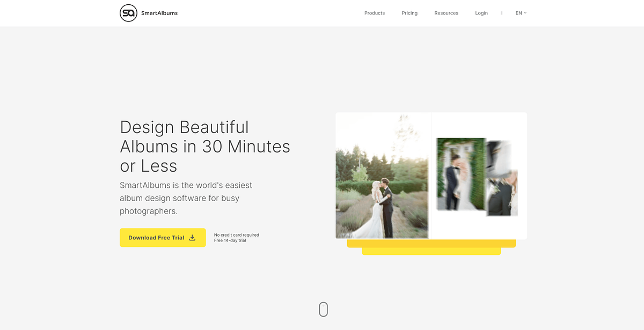Click the 'Design Beautiful Albums in 30 Minutes' heading

(x=205, y=146)
